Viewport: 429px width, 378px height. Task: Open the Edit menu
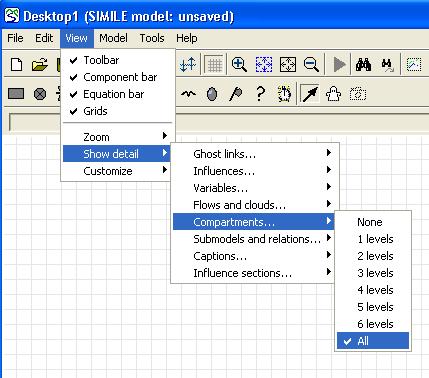click(x=44, y=38)
